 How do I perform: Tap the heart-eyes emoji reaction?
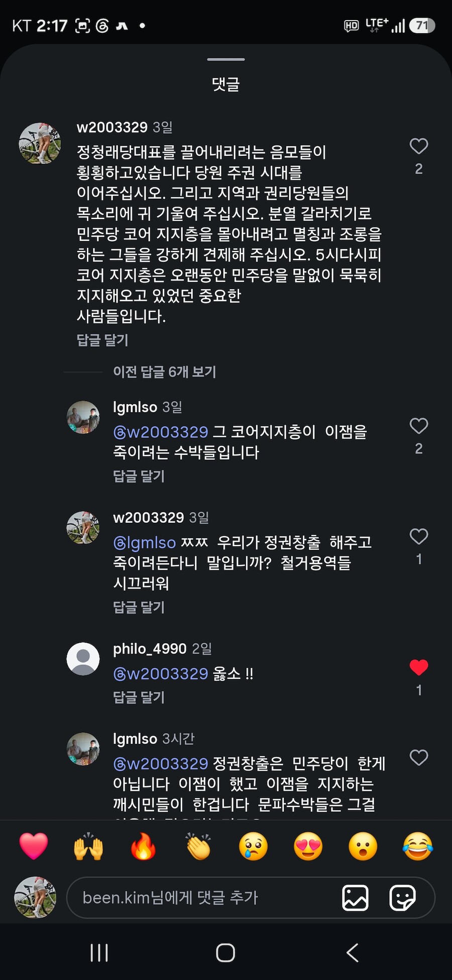pos(308,846)
